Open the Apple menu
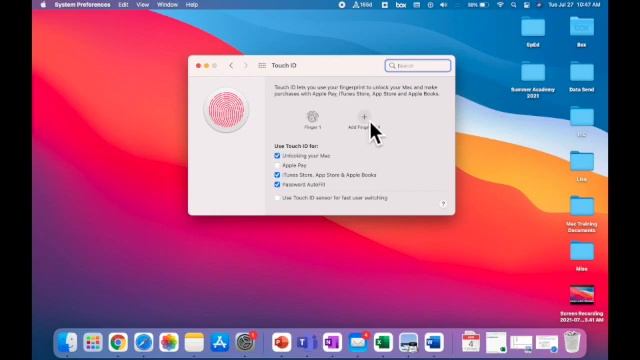The height and width of the screenshot is (360, 640). (x=43, y=5)
